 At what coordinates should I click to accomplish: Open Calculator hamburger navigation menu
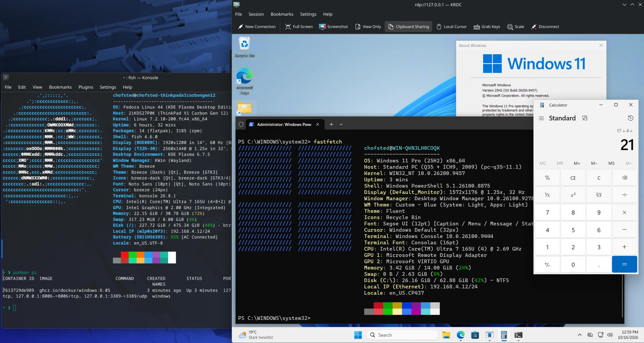[541, 118]
